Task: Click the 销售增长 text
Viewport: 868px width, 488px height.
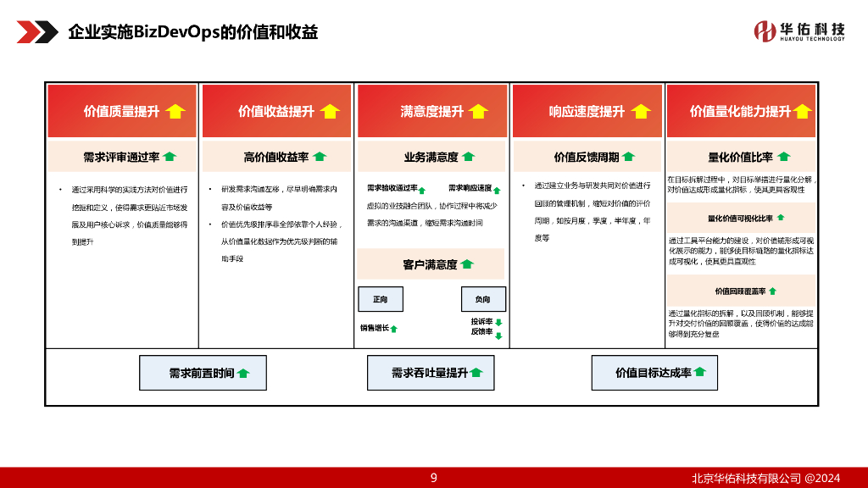Action: (375, 328)
